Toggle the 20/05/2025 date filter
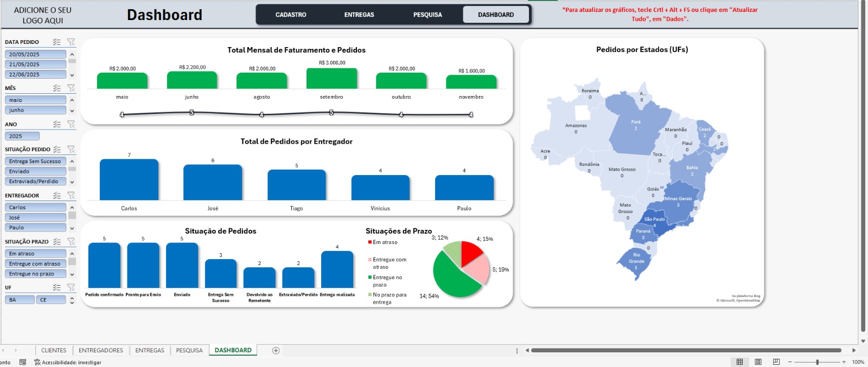Screen dimensions: 868x367 tap(36, 54)
